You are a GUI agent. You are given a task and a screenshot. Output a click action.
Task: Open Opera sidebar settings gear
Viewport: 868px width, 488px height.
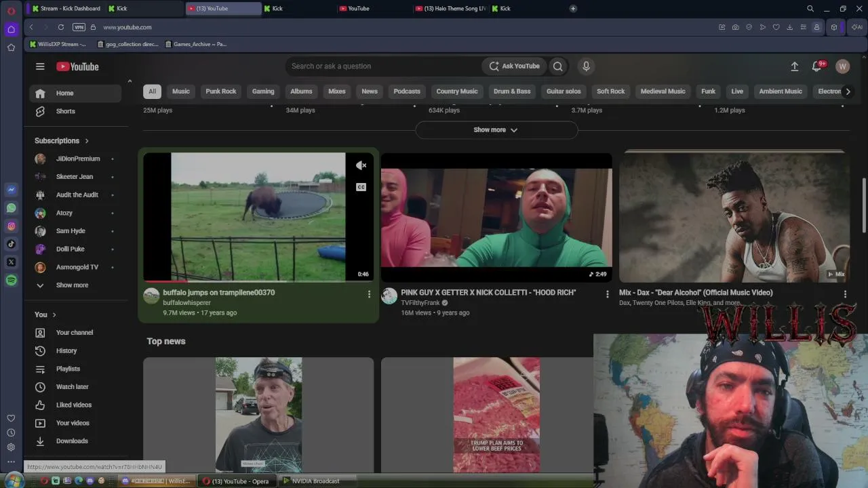pos(11,447)
